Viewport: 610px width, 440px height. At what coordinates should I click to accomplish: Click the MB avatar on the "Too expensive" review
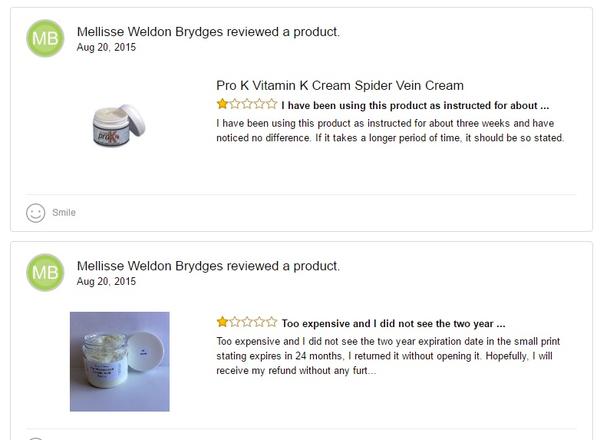[x=45, y=273]
